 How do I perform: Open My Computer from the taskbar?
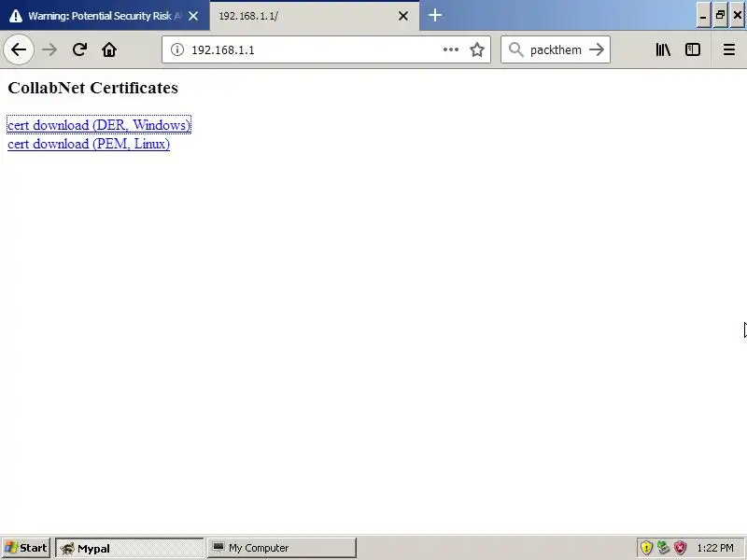click(282, 548)
